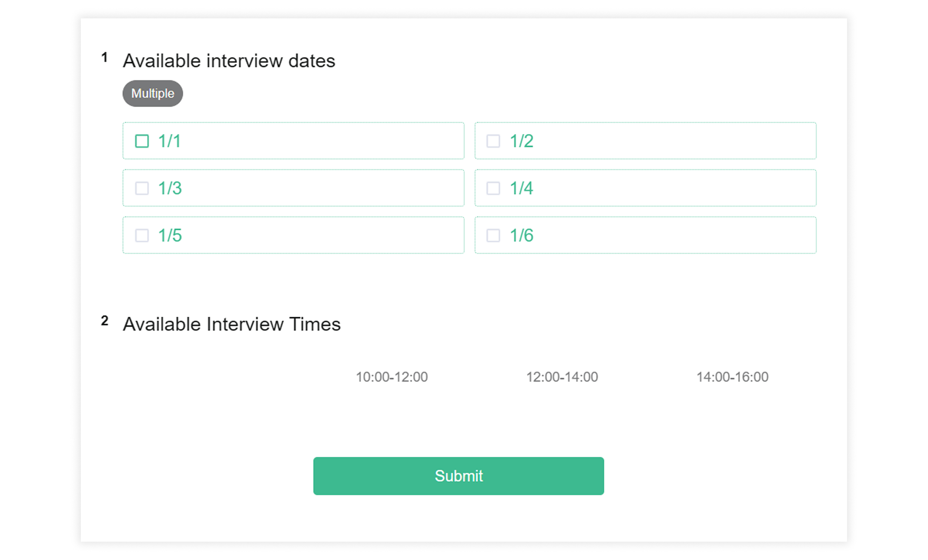Screen dimensions: 928x560
Task: Click the Available Interview Times heading
Action: coord(232,324)
